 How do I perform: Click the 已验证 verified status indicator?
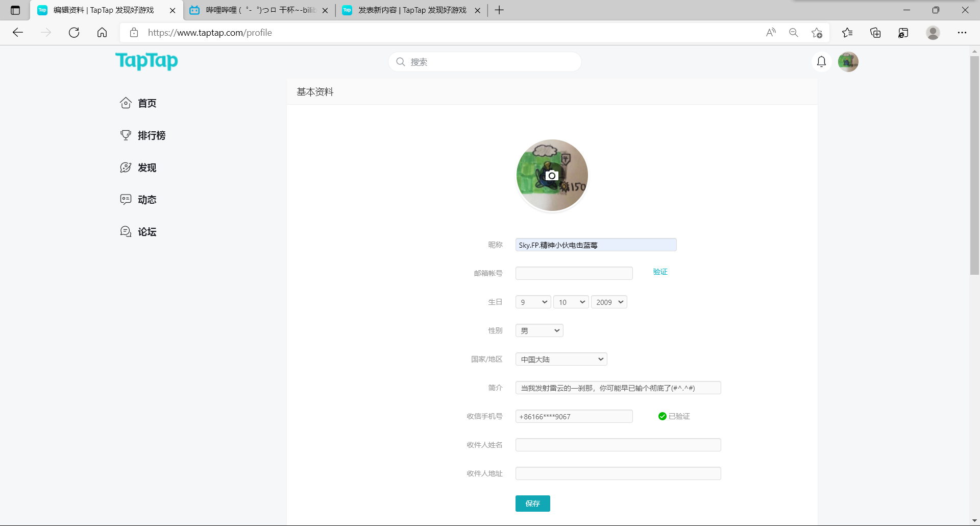tap(674, 416)
